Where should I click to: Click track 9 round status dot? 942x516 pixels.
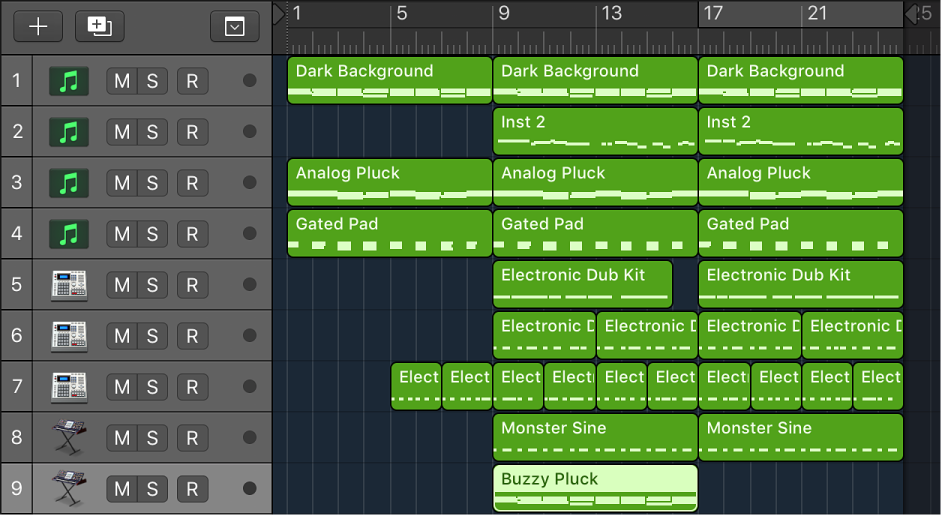[249, 489]
